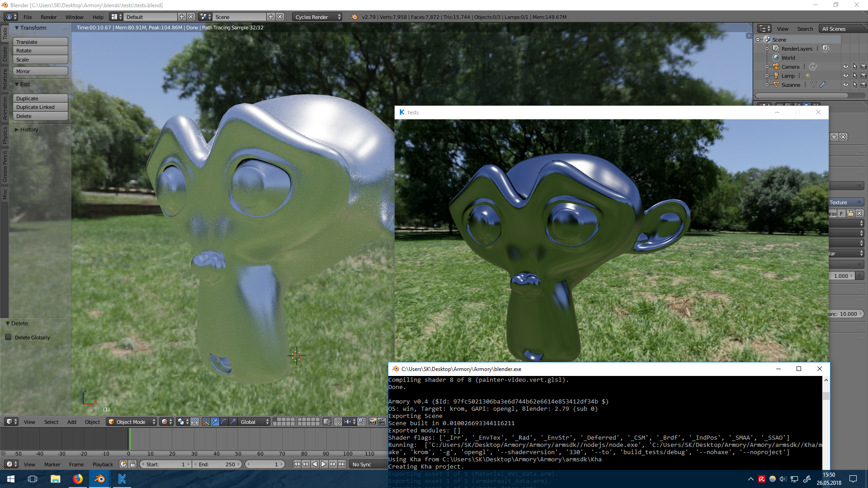Click the OpenGL render animation icon
The height and width of the screenshot is (488, 868).
381,422
